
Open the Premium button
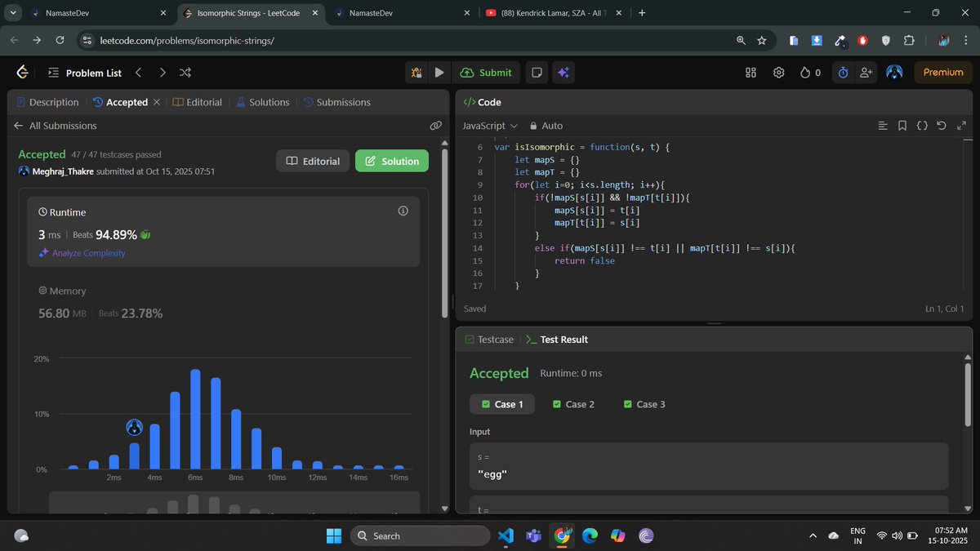(943, 73)
